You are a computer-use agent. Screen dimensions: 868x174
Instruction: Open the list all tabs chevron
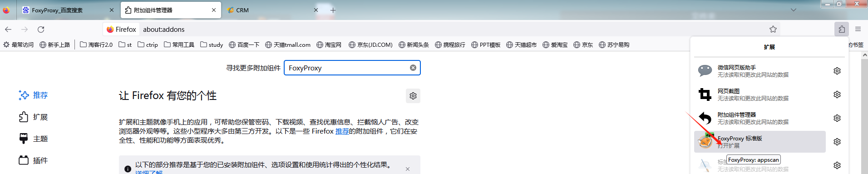click(794, 10)
